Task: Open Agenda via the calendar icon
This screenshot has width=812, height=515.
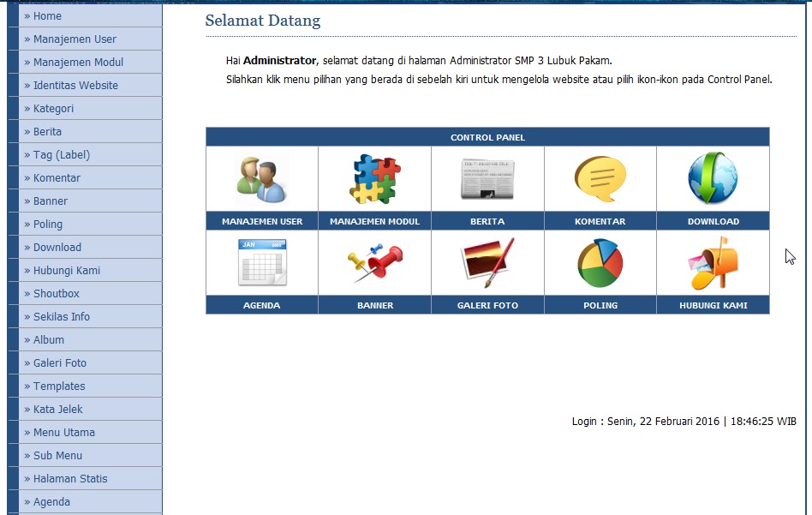Action: tap(261, 262)
